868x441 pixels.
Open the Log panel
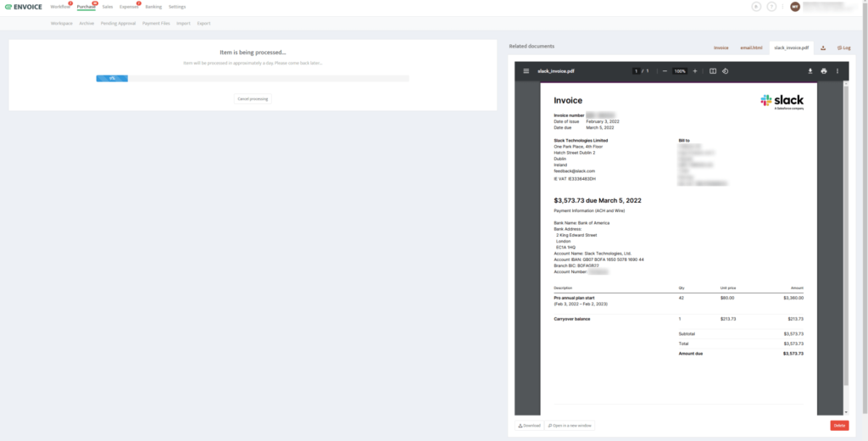click(x=843, y=47)
